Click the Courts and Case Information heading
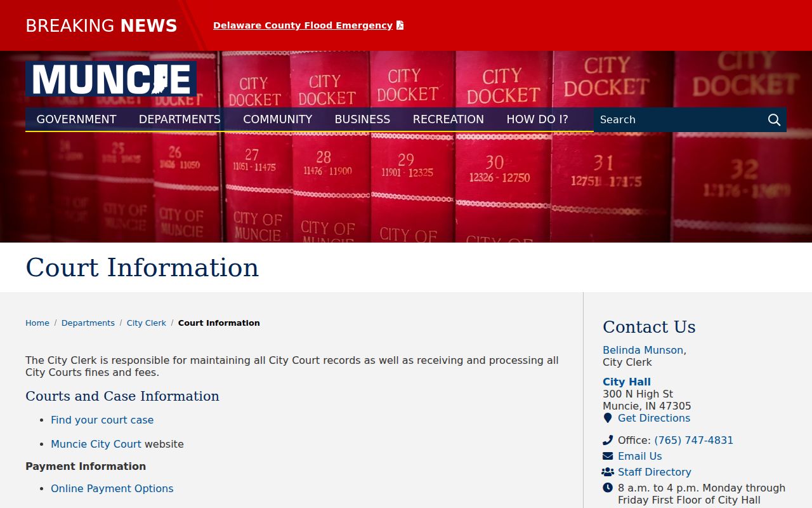 tap(122, 396)
